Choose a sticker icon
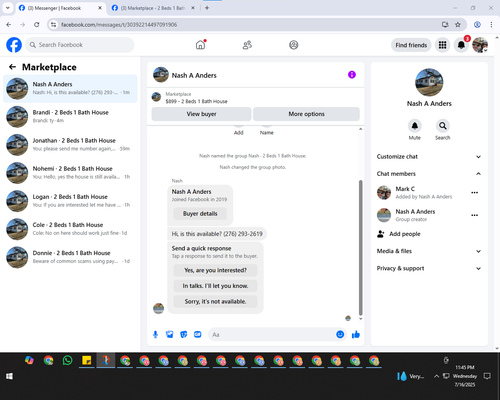Image resolution: width=500 pixels, height=400 pixels. click(184, 334)
